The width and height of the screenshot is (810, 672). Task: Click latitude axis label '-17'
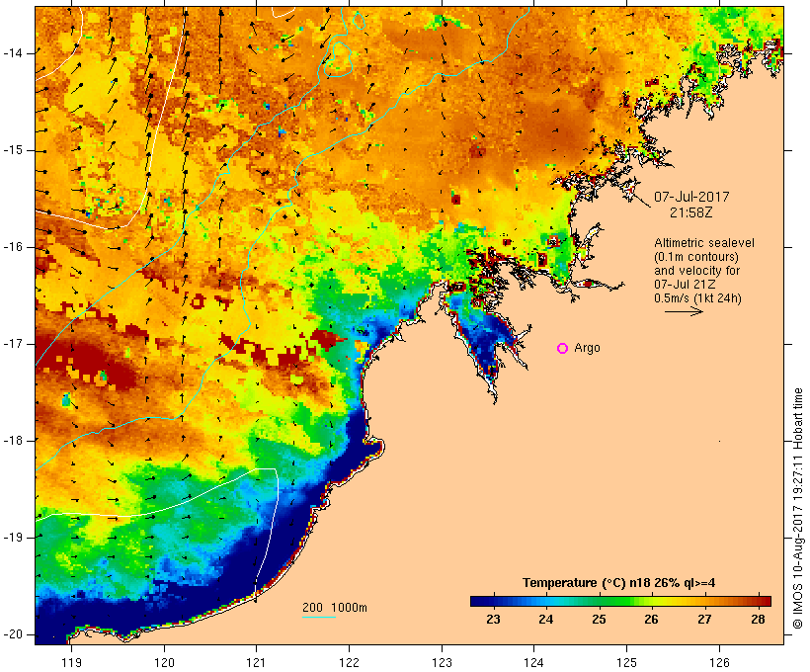pyautogui.click(x=13, y=344)
